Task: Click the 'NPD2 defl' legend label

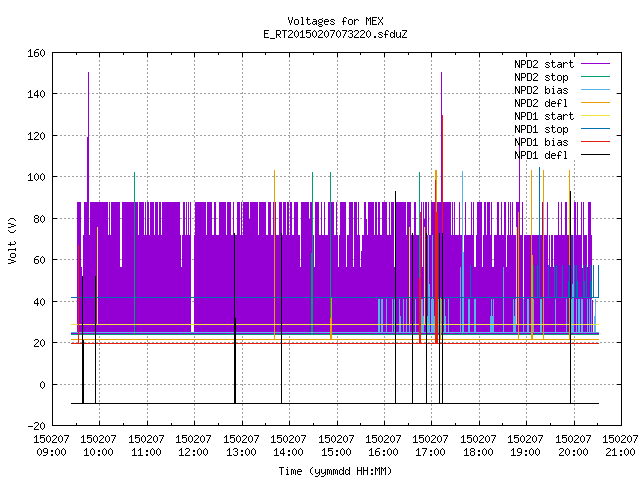Action: click(541, 103)
